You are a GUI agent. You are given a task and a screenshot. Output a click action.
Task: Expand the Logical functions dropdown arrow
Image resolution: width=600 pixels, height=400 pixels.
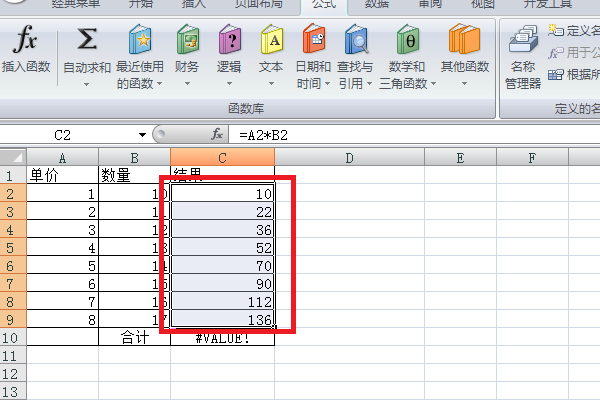tap(229, 83)
